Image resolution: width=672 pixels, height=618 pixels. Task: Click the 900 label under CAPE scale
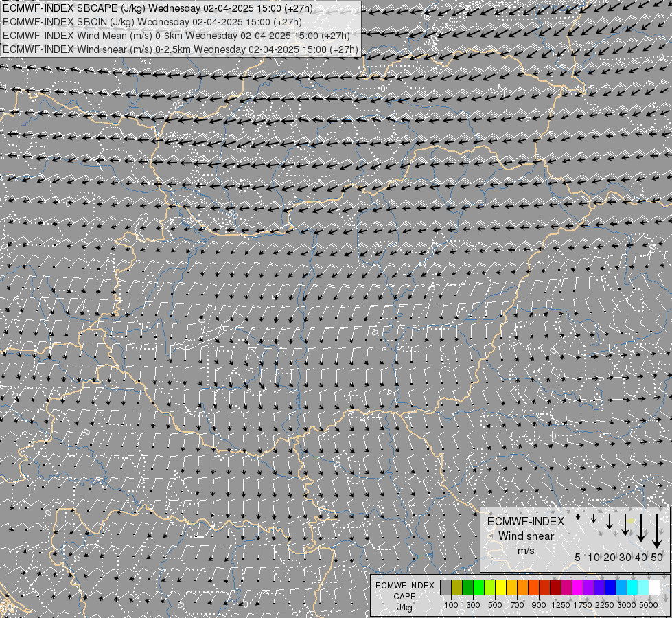[539, 605]
